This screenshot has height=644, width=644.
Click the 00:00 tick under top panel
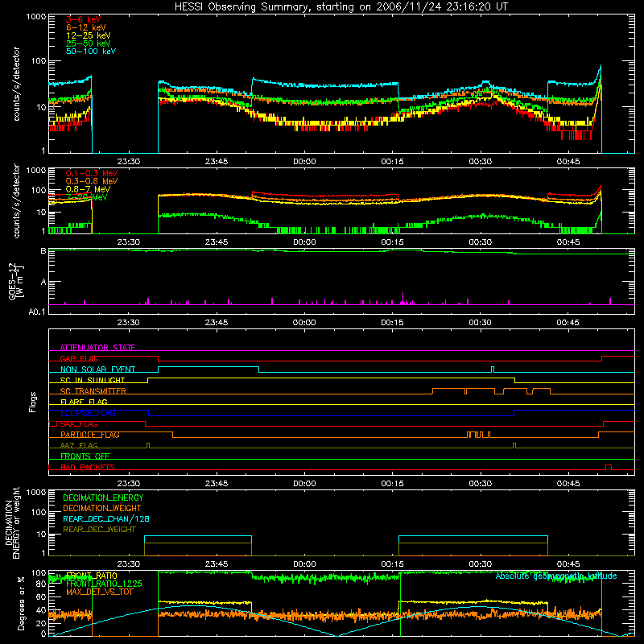point(304,162)
